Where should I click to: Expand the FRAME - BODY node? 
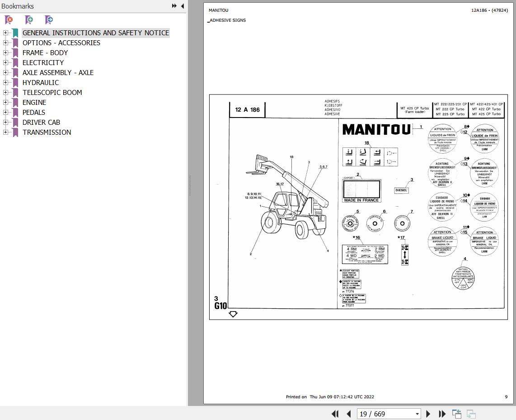[x=5, y=52]
